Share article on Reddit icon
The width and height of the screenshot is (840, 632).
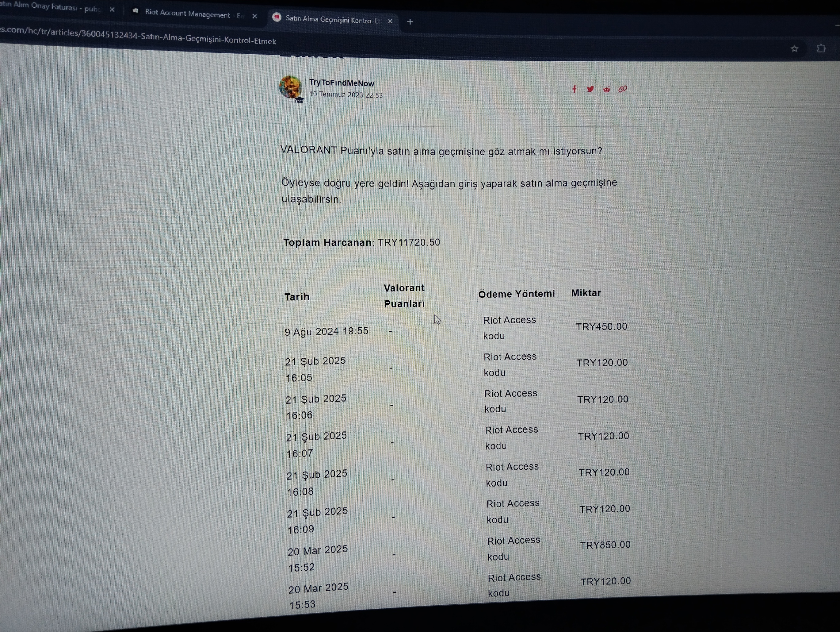click(x=606, y=89)
